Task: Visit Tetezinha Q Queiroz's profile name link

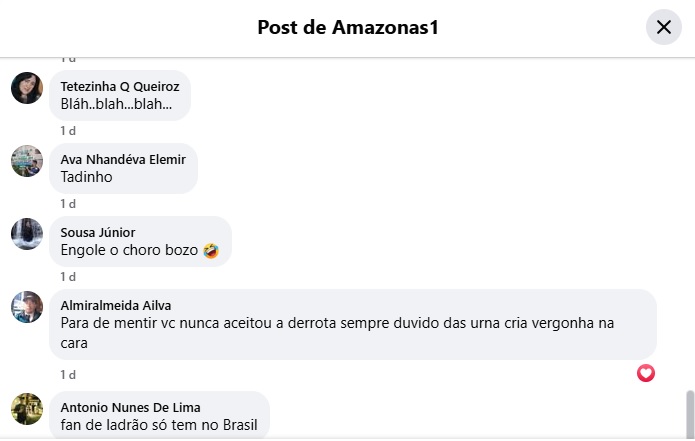Action: coord(120,86)
